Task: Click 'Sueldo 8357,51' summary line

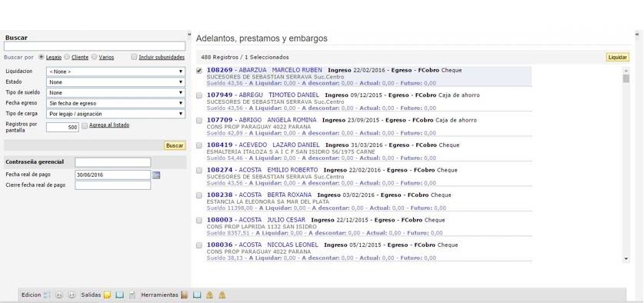Action: (325, 233)
